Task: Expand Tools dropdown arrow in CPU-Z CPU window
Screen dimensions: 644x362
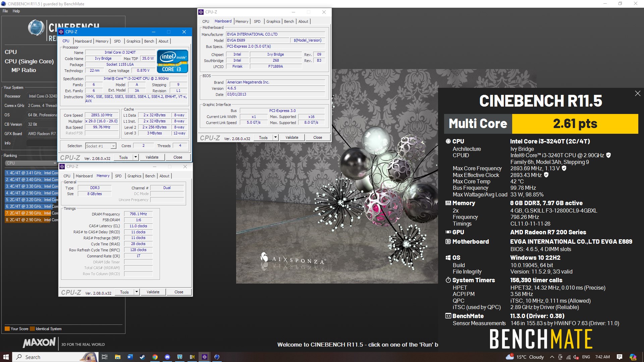Action: click(136, 157)
